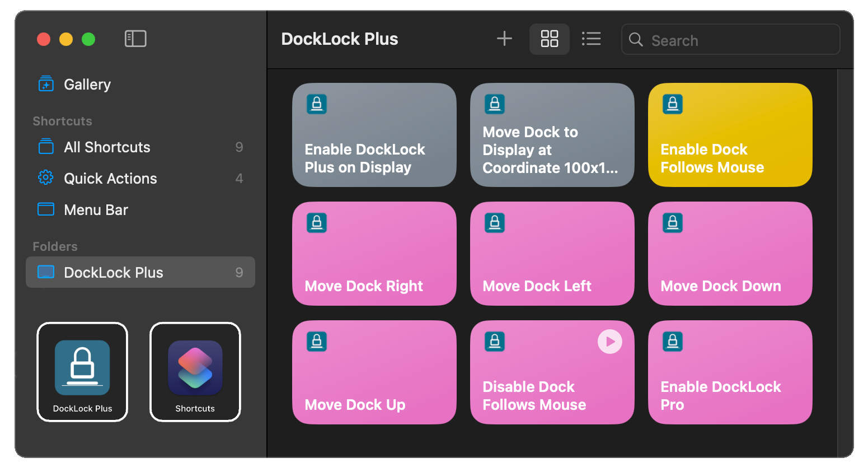Image resolution: width=868 pixels, height=472 pixels.
Task: Click lock icon on Move Dock Right card
Action: (317, 223)
